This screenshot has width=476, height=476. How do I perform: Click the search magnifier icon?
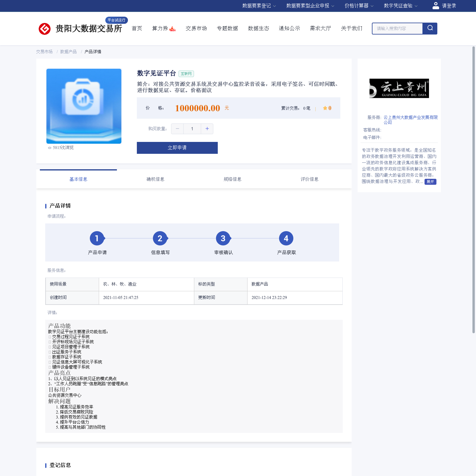(x=430, y=28)
